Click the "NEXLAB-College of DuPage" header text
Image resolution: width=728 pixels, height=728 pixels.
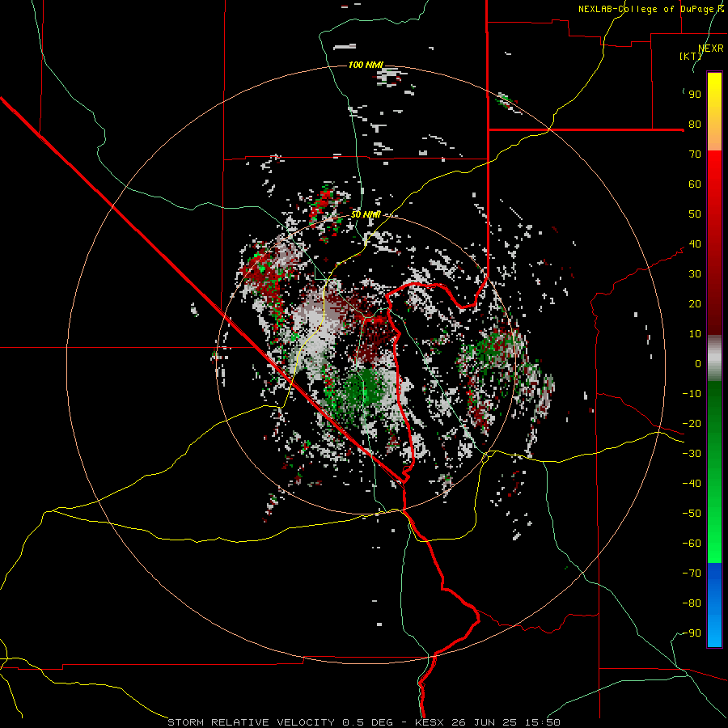[646, 9]
